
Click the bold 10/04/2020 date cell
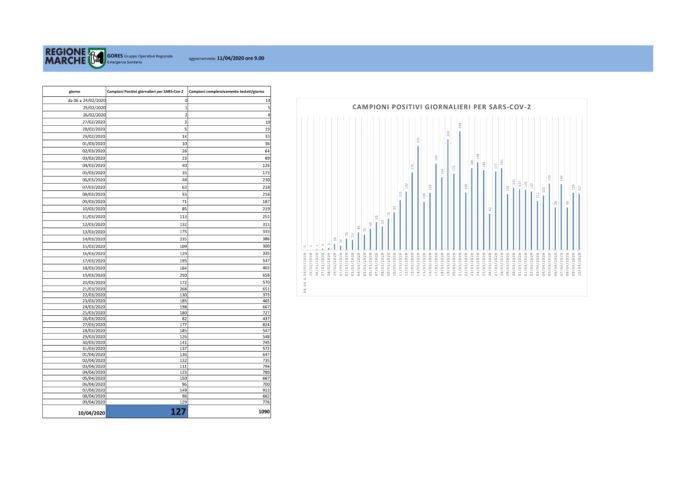pyautogui.click(x=74, y=412)
